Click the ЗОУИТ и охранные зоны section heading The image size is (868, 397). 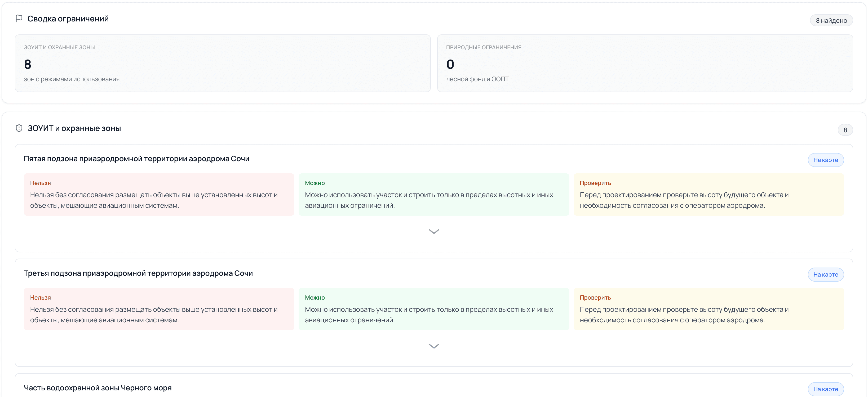(x=74, y=128)
